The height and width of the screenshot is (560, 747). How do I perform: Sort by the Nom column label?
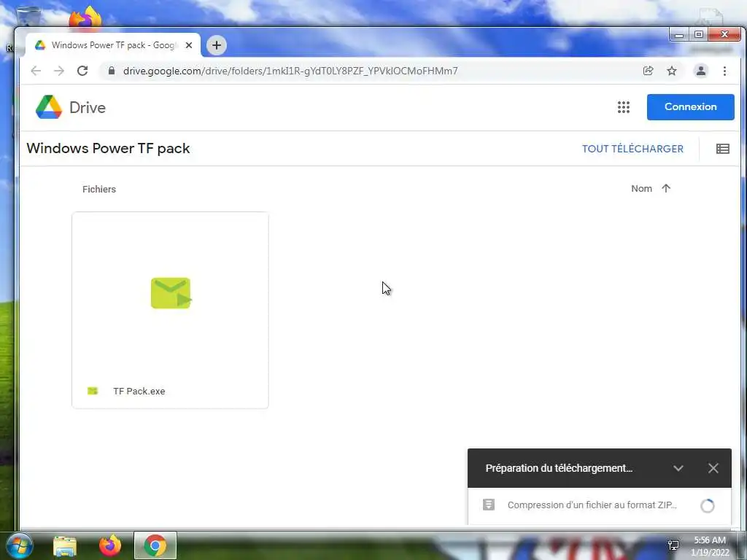pyautogui.click(x=641, y=189)
